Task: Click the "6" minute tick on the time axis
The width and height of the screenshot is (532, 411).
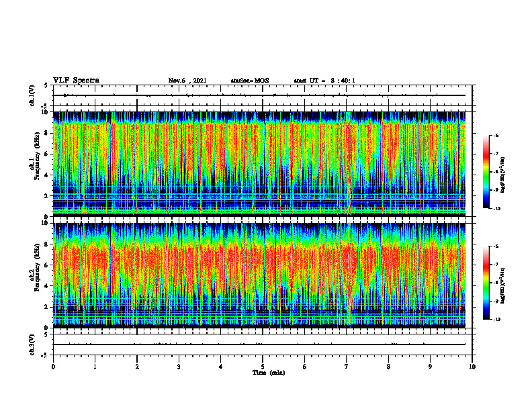Action: pos(305,367)
